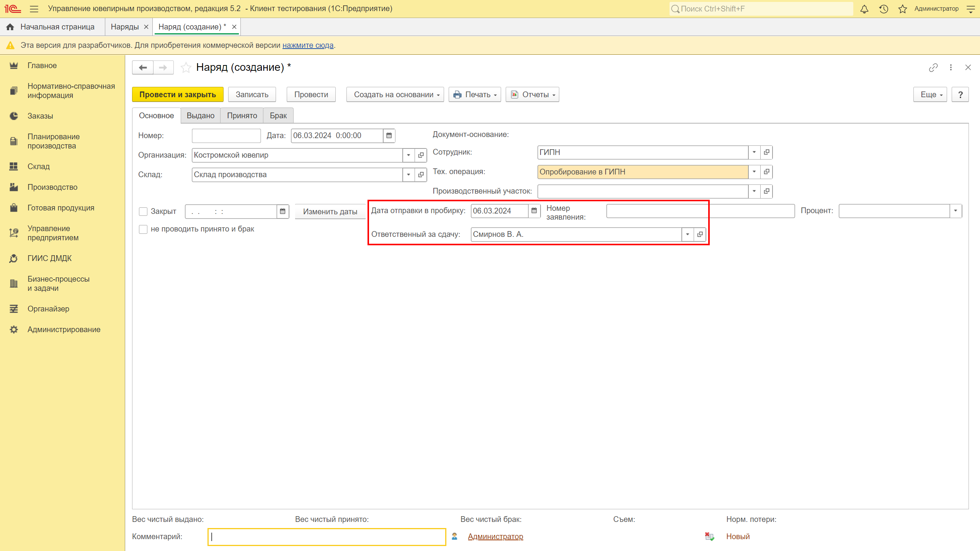
Task: Expand the Склад dropdown
Action: tap(408, 175)
